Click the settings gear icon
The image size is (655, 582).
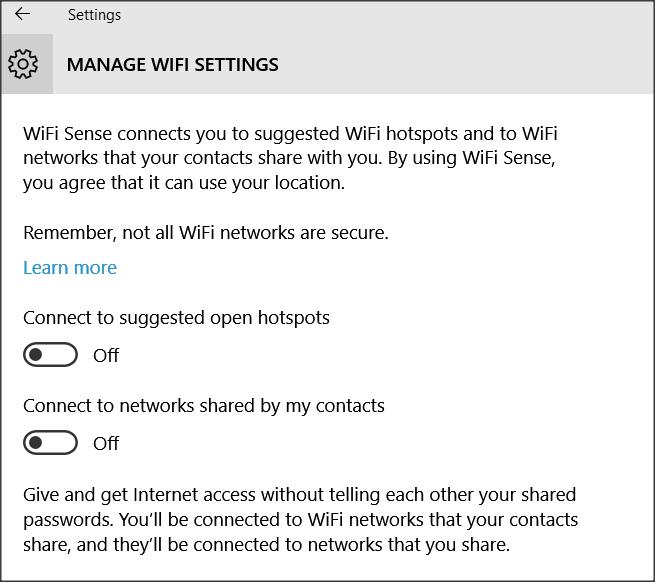coord(23,65)
